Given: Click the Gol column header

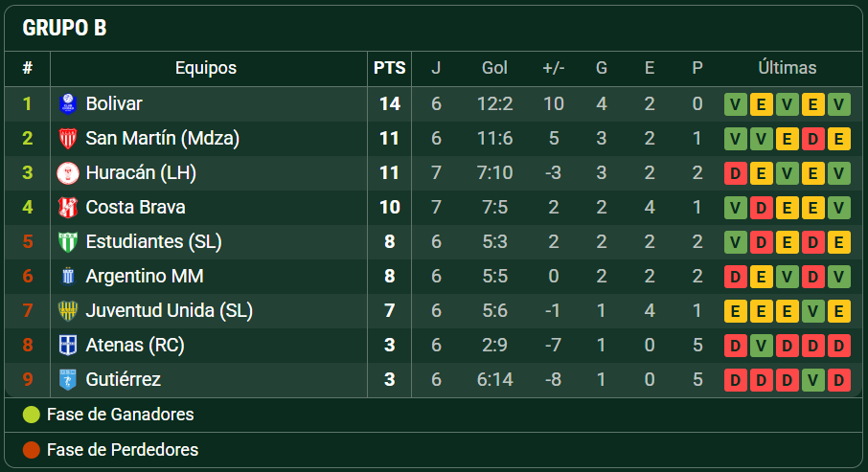Looking at the screenshot, I should click(x=494, y=68).
